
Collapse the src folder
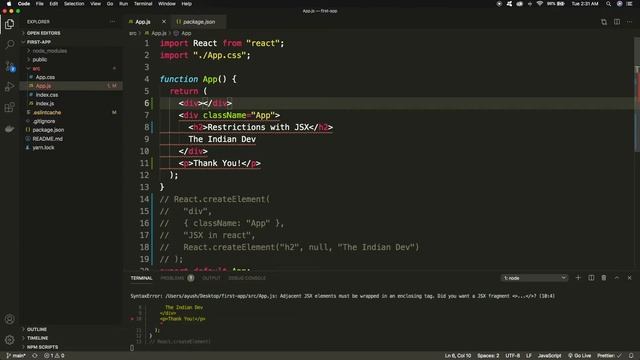tap(36, 68)
